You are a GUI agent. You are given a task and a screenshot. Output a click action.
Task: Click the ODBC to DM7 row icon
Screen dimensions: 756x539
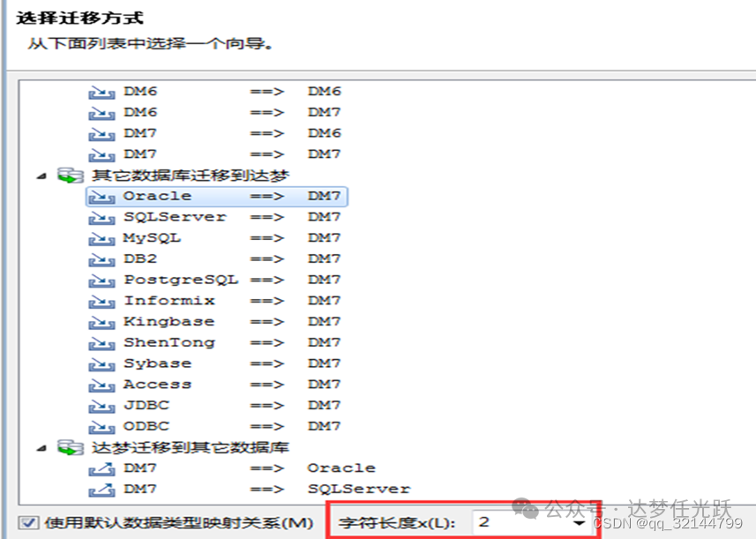coord(101,427)
